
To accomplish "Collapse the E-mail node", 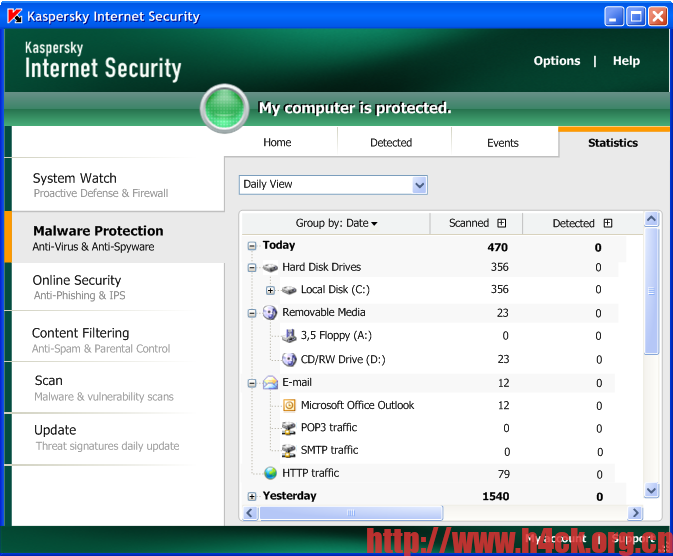I will pos(252,383).
